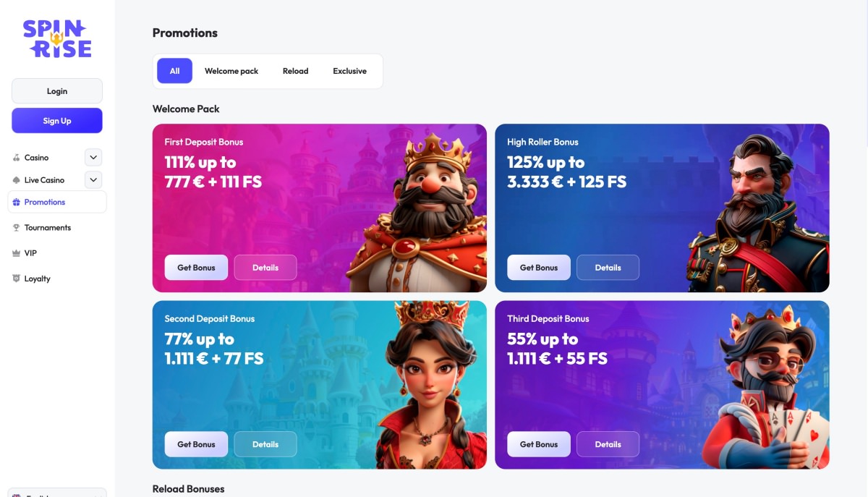Click the Sign Up button

click(x=57, y=121)
